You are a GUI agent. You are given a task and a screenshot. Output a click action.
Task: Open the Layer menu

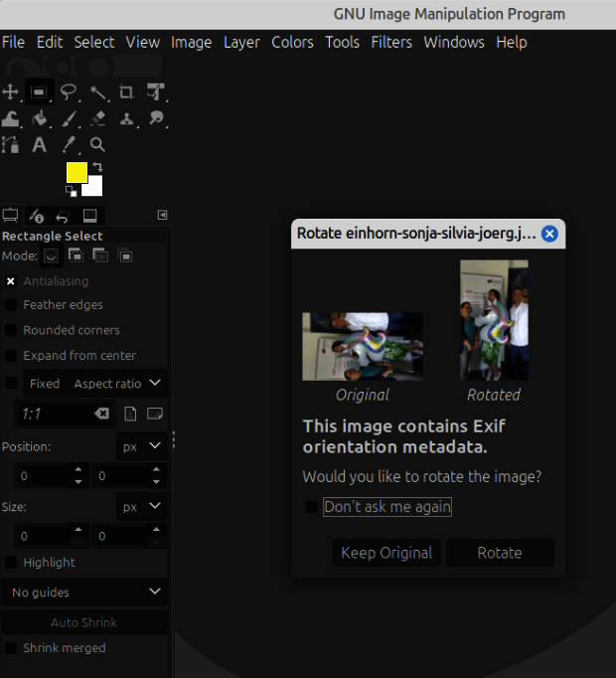click(x=241, y=43)
